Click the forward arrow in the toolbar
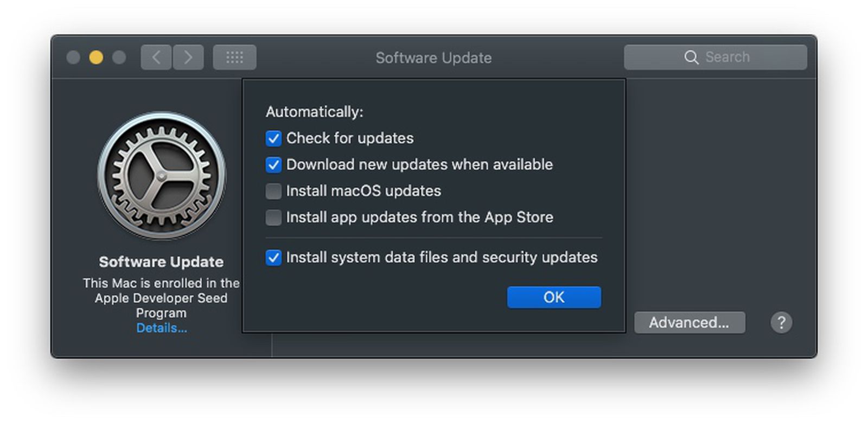Image resolution: width=868 pixels, height=425 pixels. tap(188, 56)
